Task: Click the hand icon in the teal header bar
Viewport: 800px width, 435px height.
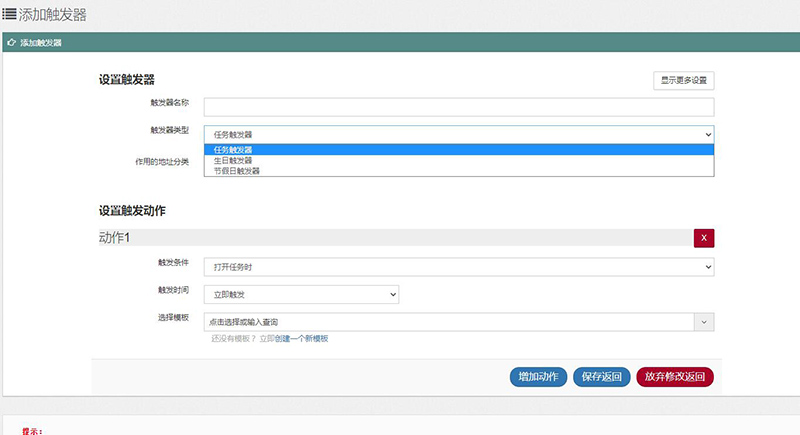Action: tap(11, 43)
